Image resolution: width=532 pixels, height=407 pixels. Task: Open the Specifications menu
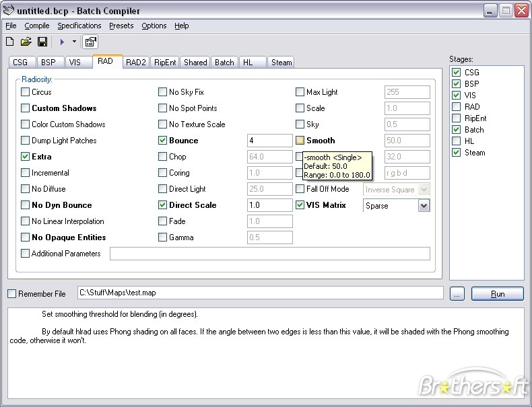(79, 26)
